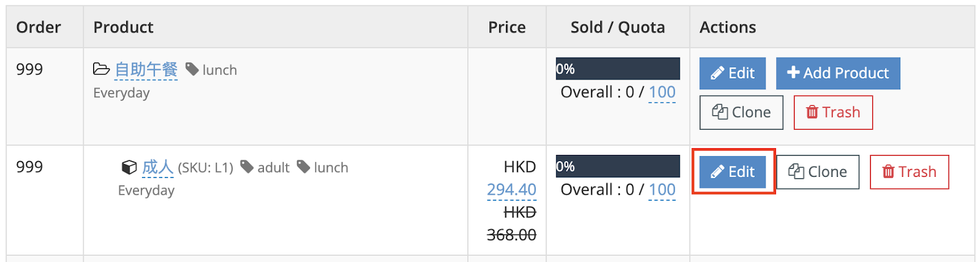Edit quota 100 for 自助午餐
Screen dimensions: 980x262
[x=662, y=92]
